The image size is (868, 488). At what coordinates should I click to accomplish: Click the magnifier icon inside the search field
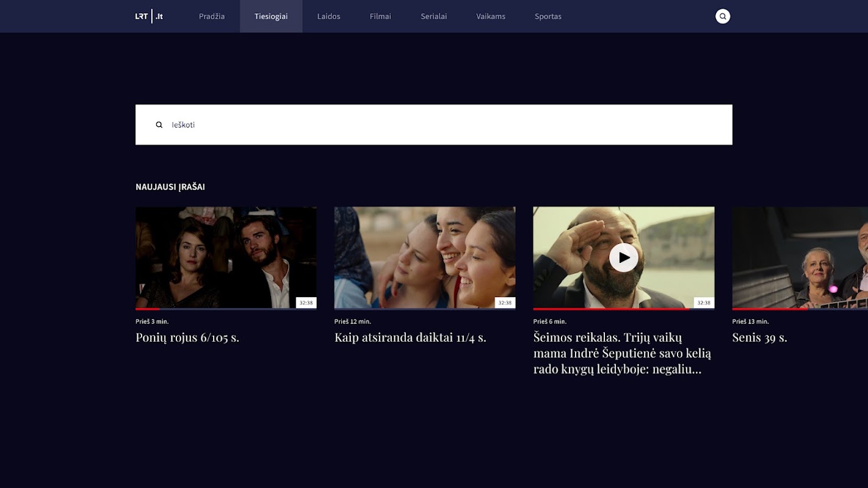159,125
